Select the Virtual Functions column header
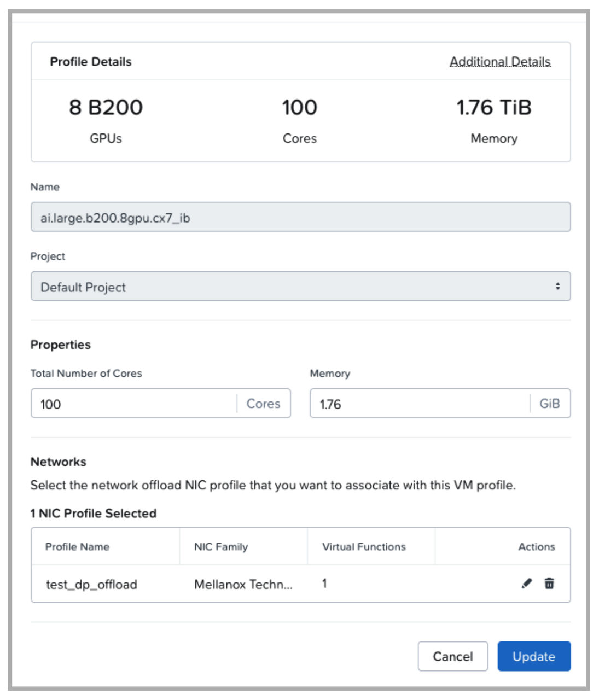This screenshot has width=599, height=700. point(364,546)
